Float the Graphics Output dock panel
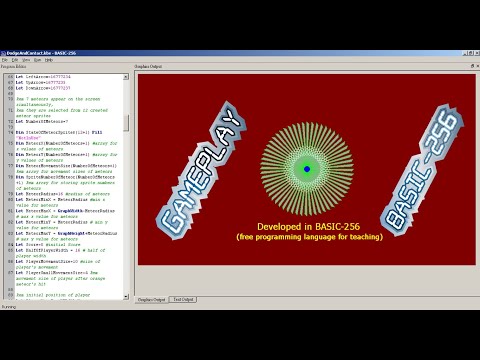This screenshot has height=360, width=480. click(472, 66)
